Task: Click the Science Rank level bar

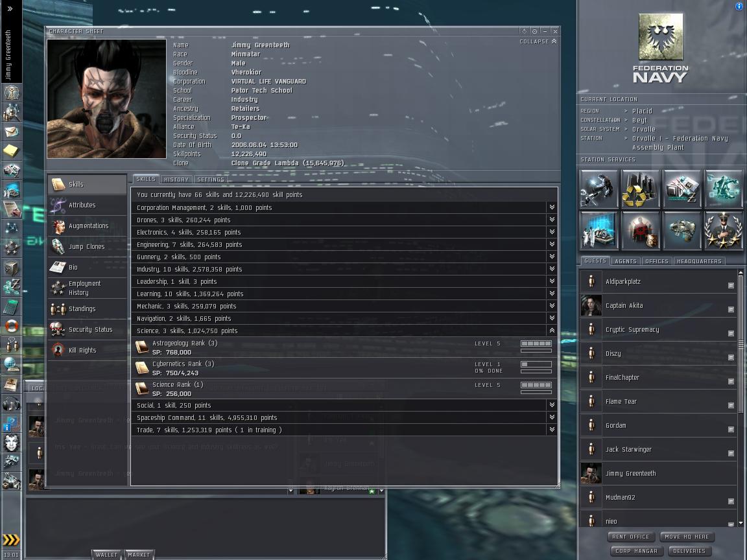Action: (x=536, y=385)
